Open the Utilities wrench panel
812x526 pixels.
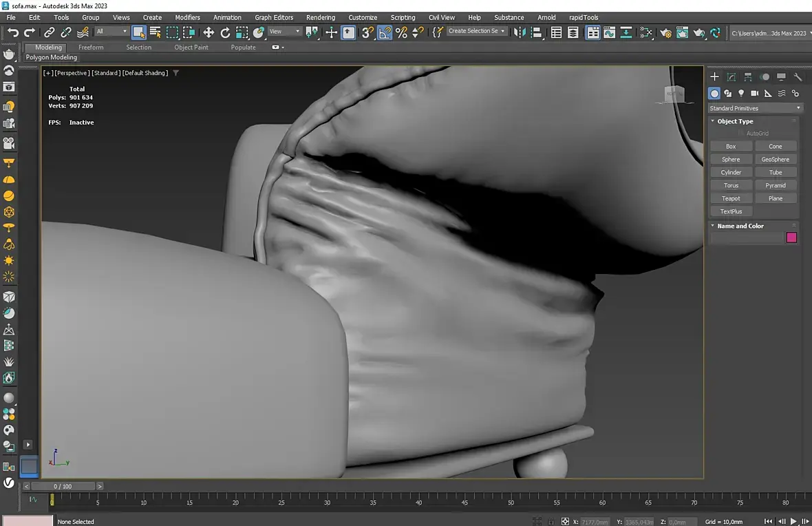798,76
